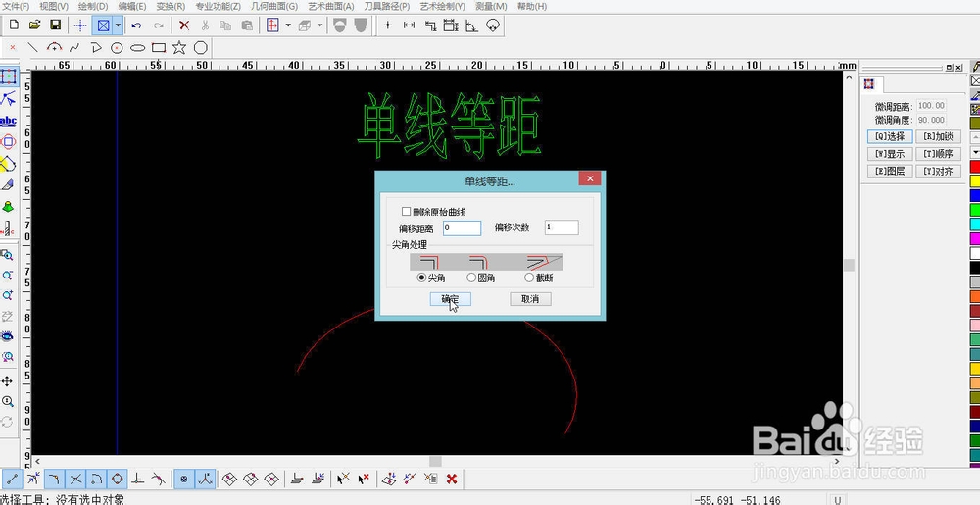Select the star drawing tool
Image resolution: width=980 pixels, height=505 pixels.
[179, 47]
